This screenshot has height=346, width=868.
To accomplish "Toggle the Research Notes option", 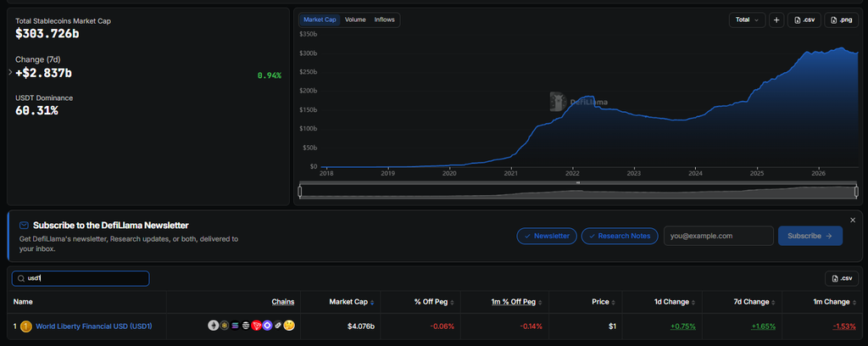I will coord(620,236).
